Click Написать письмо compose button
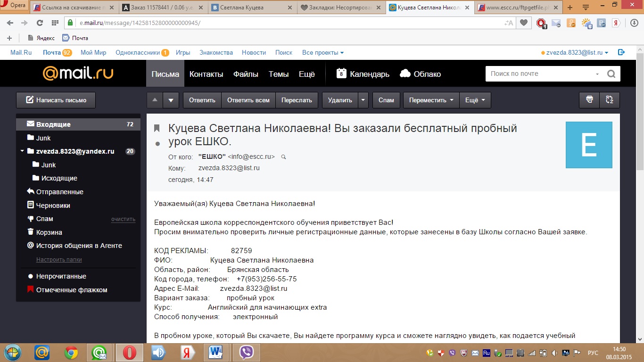644x362 pixels. (x=56, y=100)
